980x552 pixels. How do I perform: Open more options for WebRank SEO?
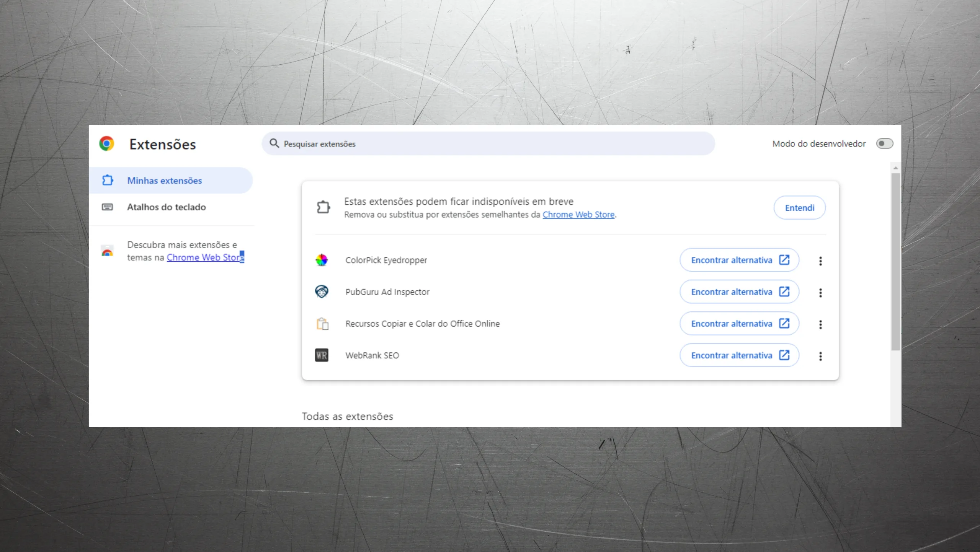tap(820, 356)
